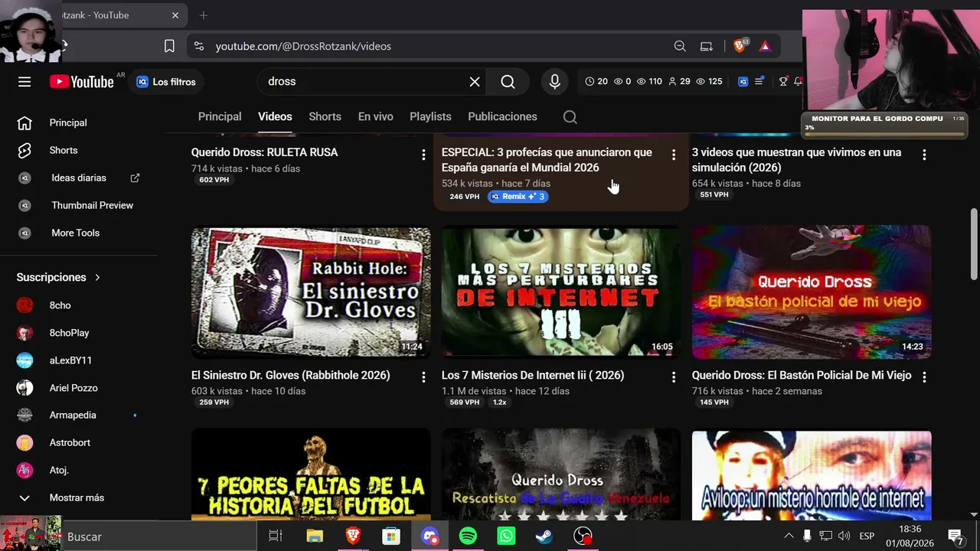Play the Siniestro Dr. Gloves thumbnail
The width and height of the screenshot is (980, 551).
click(x=311, y=292)
